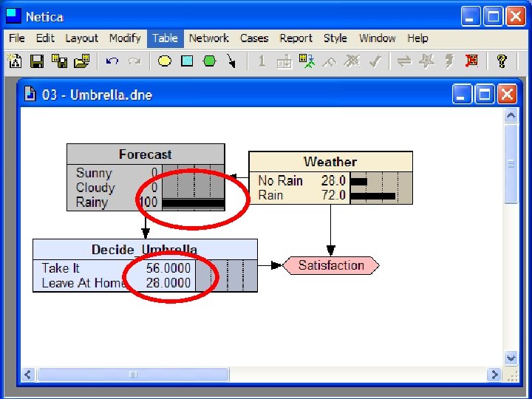Click the Undo arrow icon
This screenshot has height=399, width=532.
coord(112,61)
